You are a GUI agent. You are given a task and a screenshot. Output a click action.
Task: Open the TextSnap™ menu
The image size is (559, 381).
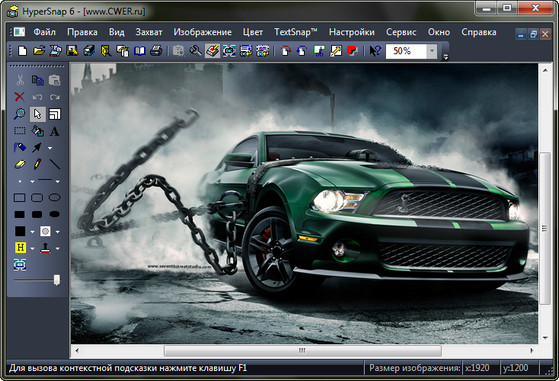click(296, 32)
